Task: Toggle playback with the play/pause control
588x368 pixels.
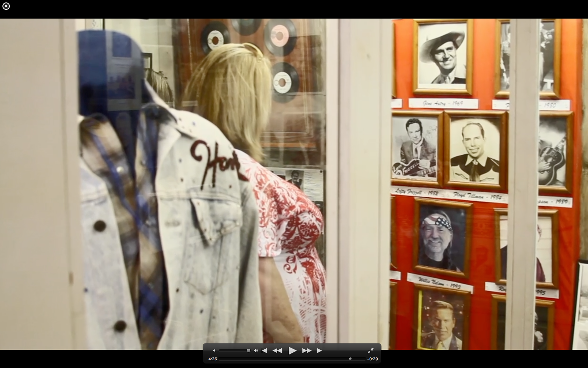Action: (293, 350)
